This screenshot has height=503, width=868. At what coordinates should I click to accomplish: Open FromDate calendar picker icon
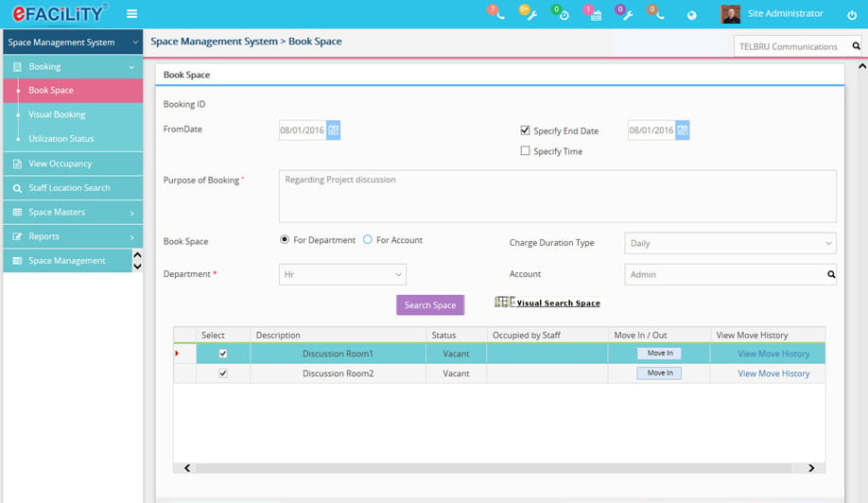(x=334, y=130)
